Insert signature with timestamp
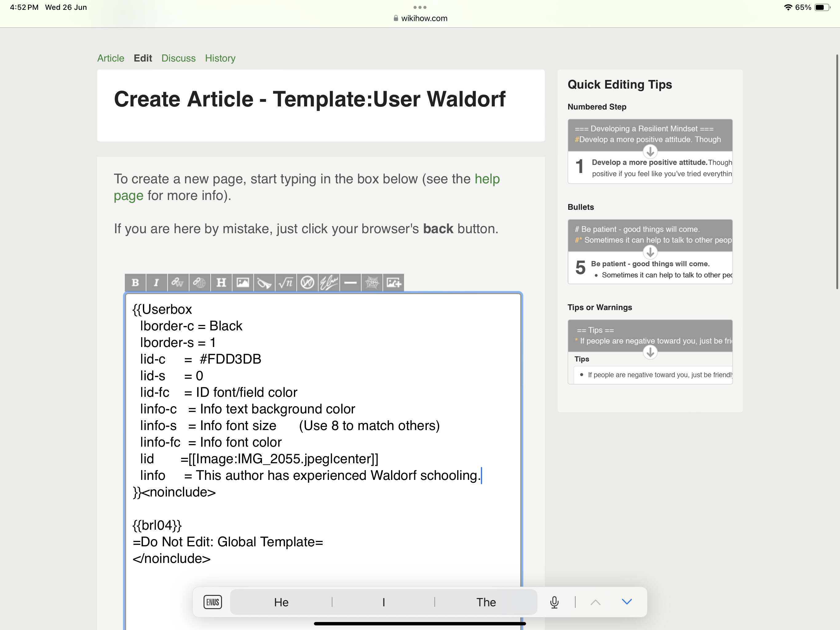 329,282
